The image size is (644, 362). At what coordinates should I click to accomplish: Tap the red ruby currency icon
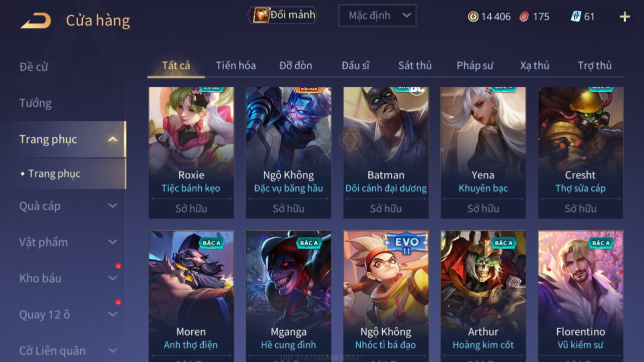pos(524,16)
